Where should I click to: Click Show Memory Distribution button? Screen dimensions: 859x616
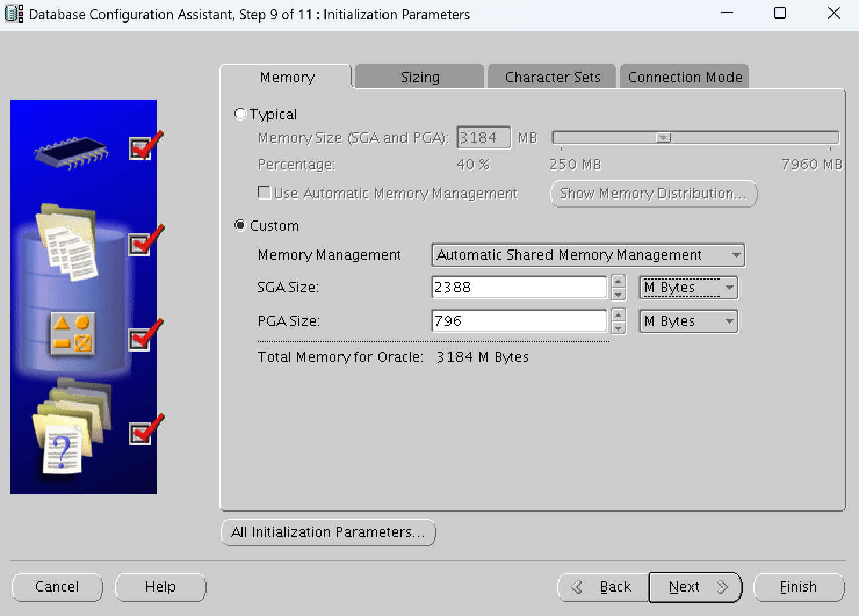[x=654, y=194]
